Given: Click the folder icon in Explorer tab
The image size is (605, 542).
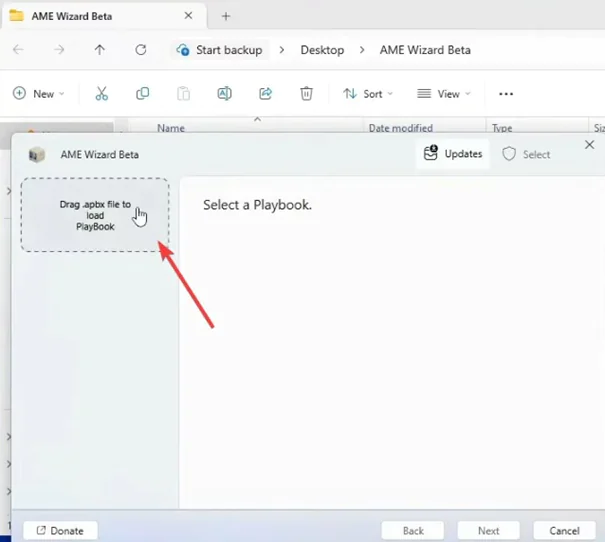Looking at the screenshot, I should [x=16, y=16].
